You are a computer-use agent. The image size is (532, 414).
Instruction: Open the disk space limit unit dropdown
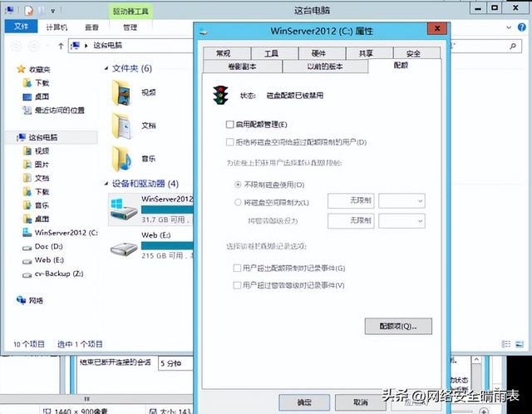click(401, 200)
